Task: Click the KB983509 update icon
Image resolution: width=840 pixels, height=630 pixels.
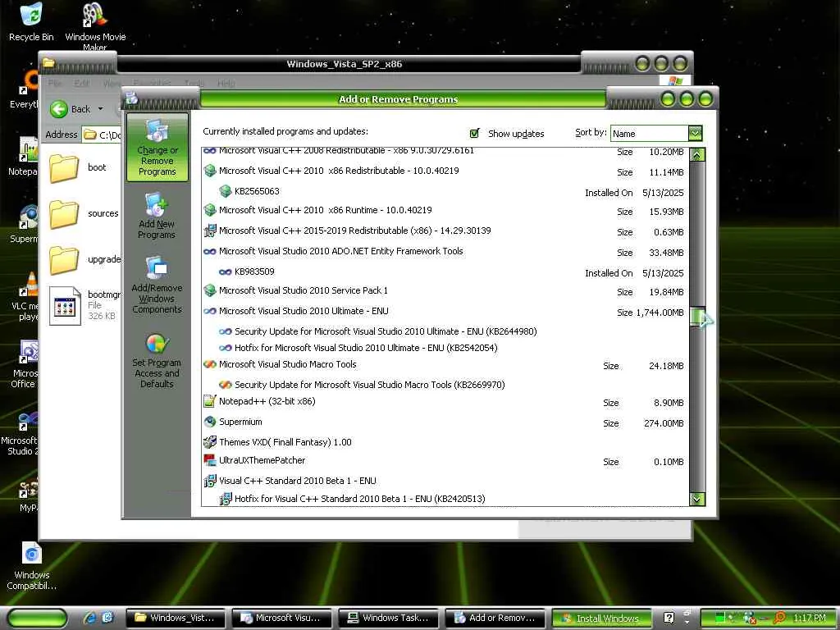Action: [226, 272]
